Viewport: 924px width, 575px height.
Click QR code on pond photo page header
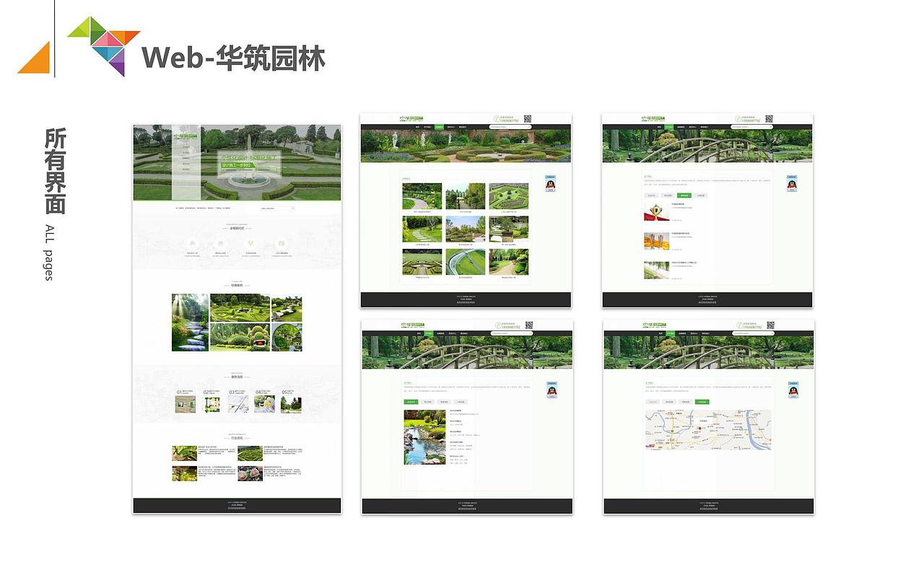click(528, 325)
